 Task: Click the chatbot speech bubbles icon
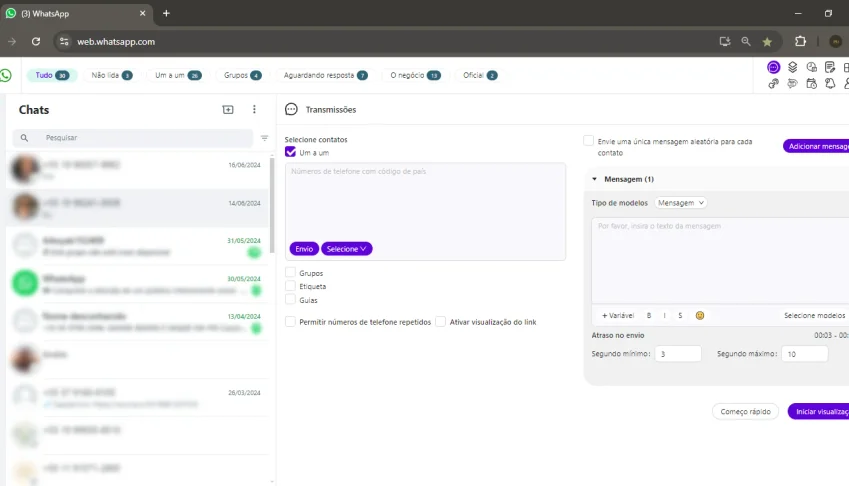[792, 84]
